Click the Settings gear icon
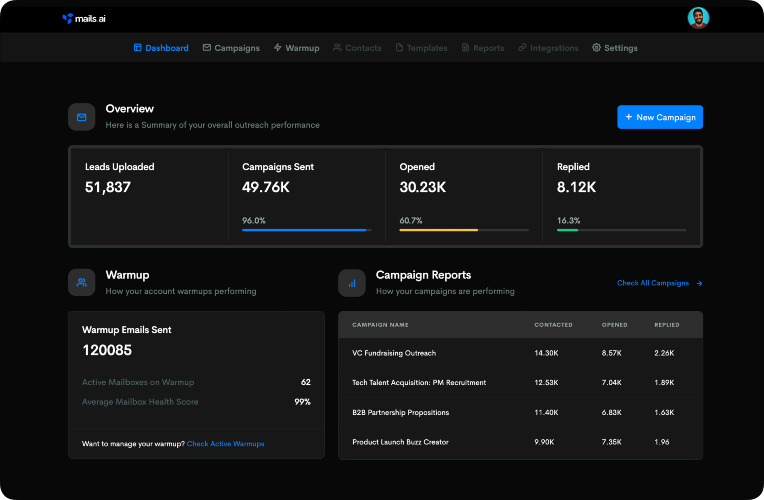 (596, 47)
